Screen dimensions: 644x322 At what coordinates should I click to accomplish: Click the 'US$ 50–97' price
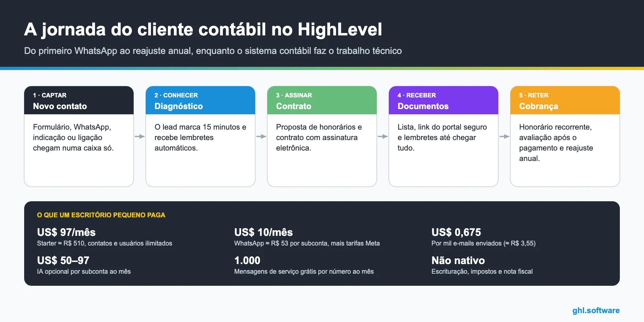pyautogui.click(x=63, y=260)
